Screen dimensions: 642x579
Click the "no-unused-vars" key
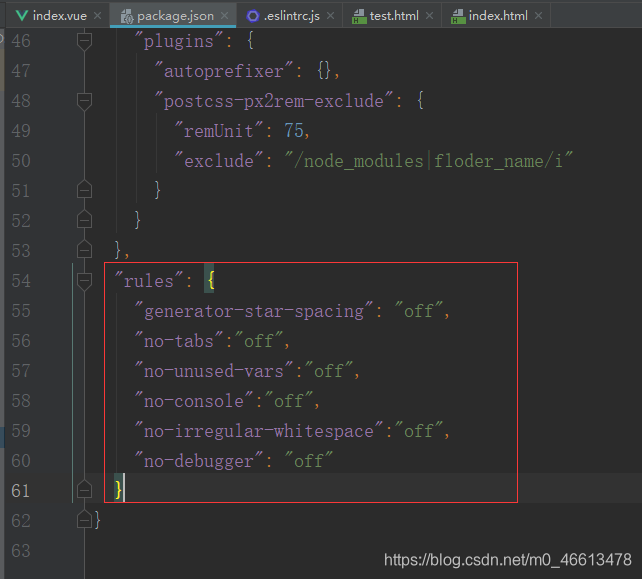click(214, 371)
